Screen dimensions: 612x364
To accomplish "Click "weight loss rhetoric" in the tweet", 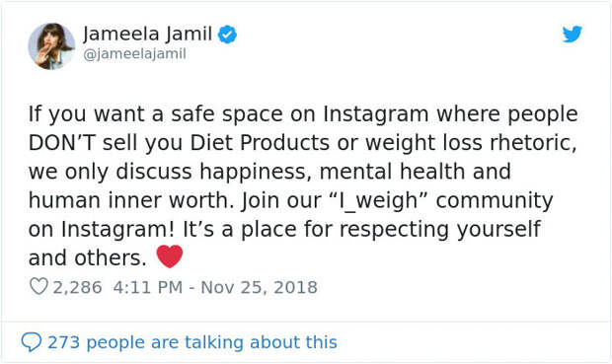I will [x=471, y=143].
